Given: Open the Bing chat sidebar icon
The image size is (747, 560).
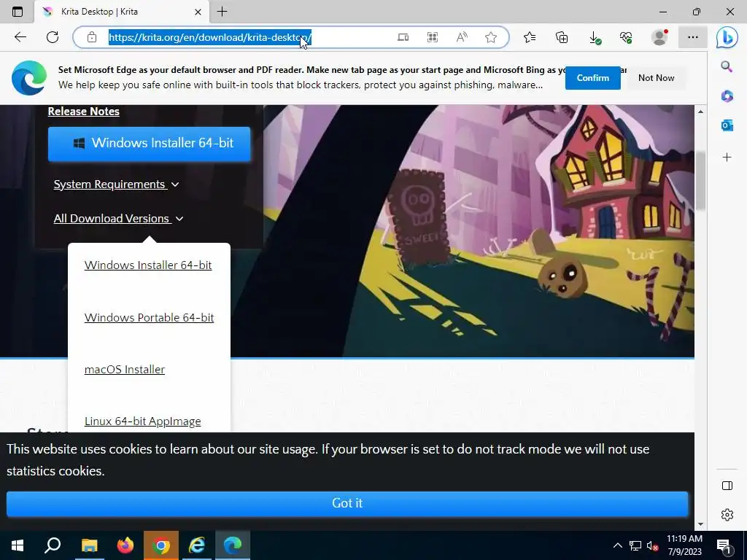Looking at the screenshot, I should tap(727, 38).
